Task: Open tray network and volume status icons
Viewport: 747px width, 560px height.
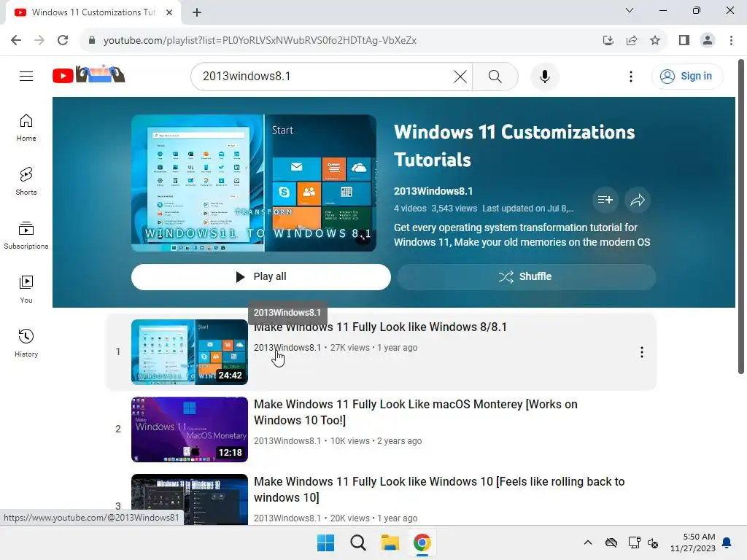Action: tap(643, 542)
